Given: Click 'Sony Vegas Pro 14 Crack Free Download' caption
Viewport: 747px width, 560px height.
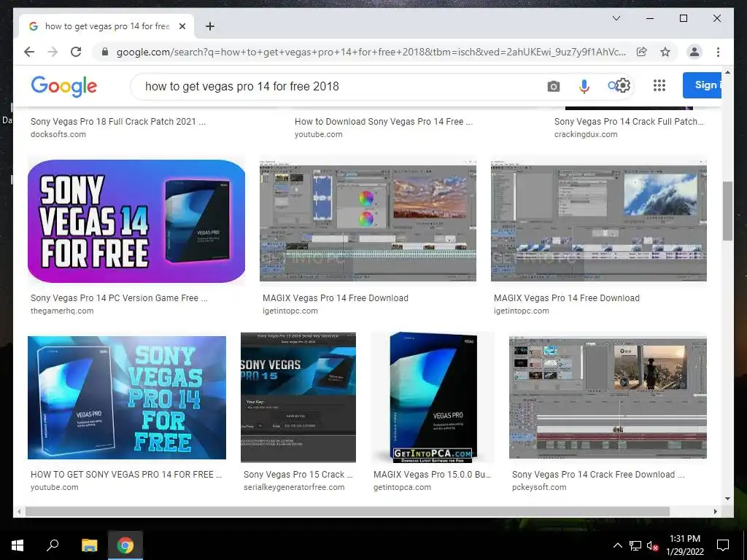Looking at the screenshot, I should [598, 475].
